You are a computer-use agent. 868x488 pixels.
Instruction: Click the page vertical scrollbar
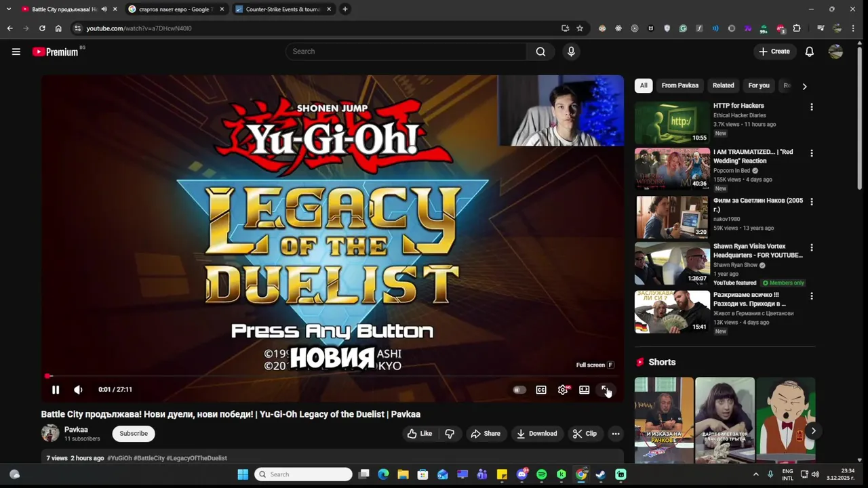point(860,119)
